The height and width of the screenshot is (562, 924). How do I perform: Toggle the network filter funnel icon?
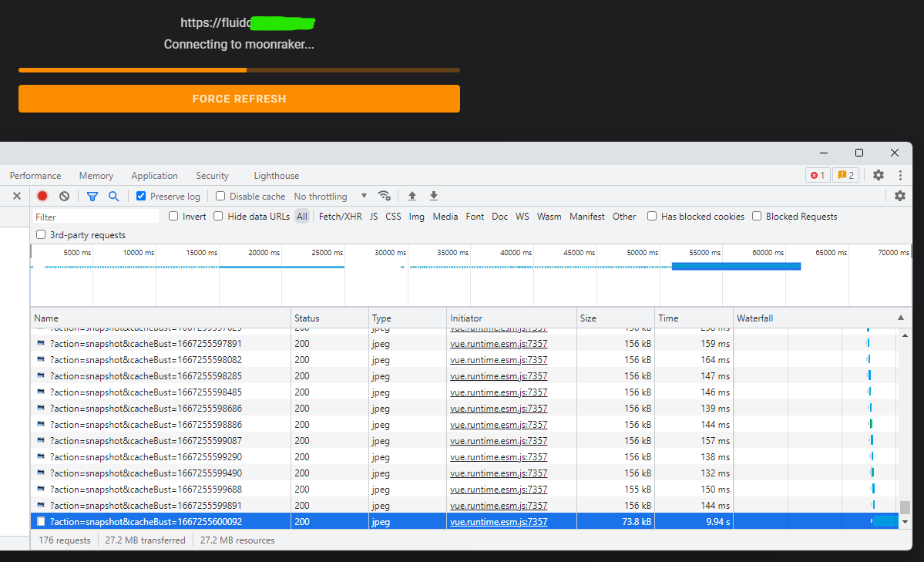92,197
